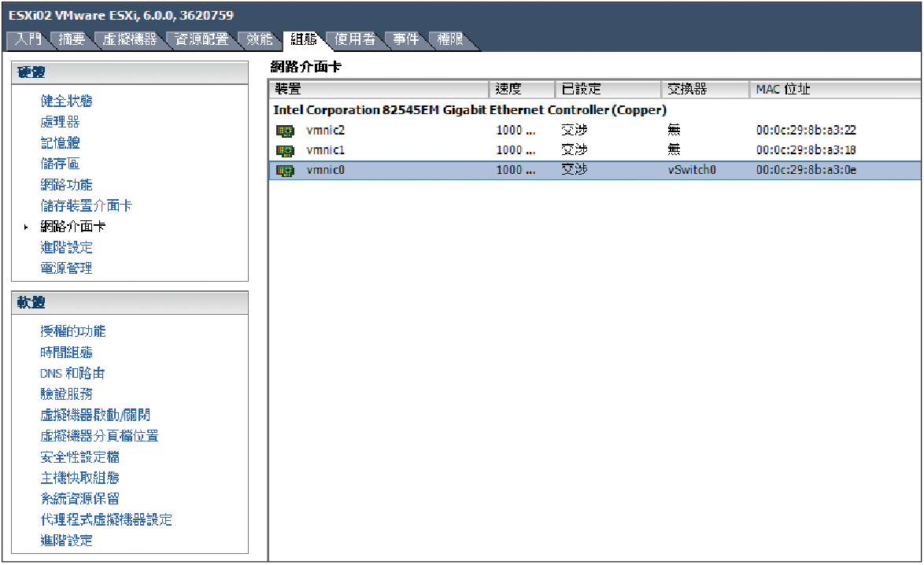The width and height of the screenshot is (924, 565).
Task: Click the vmnic2 network adapter icon
Action: click(285, 131)
